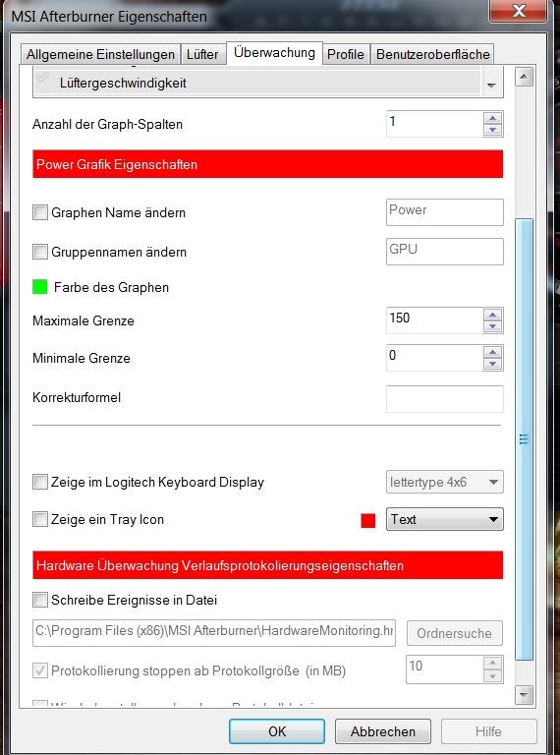Switch to Allgemeine Einstellungen tab

point(100,54)
